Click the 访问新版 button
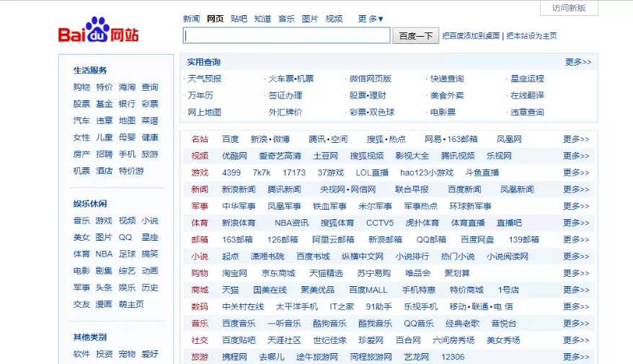 pyautogui.click(x=569, y=8)
